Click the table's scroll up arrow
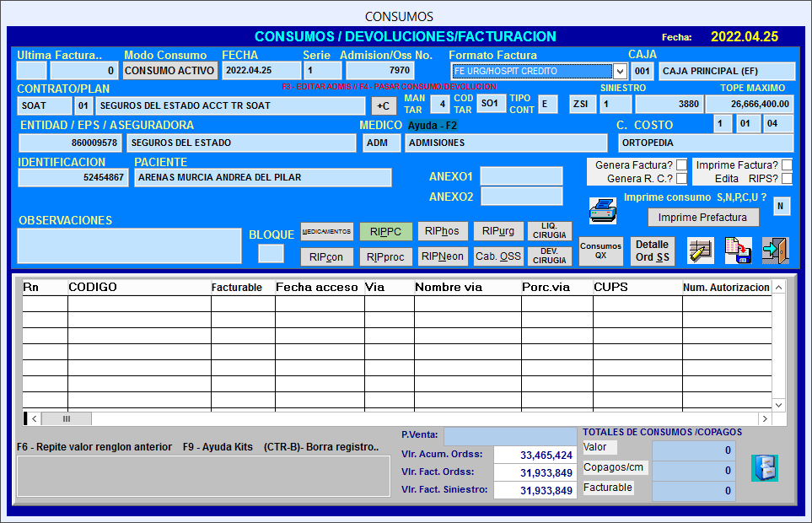This screenshot has height=523, width=812. tap(779, 287)
